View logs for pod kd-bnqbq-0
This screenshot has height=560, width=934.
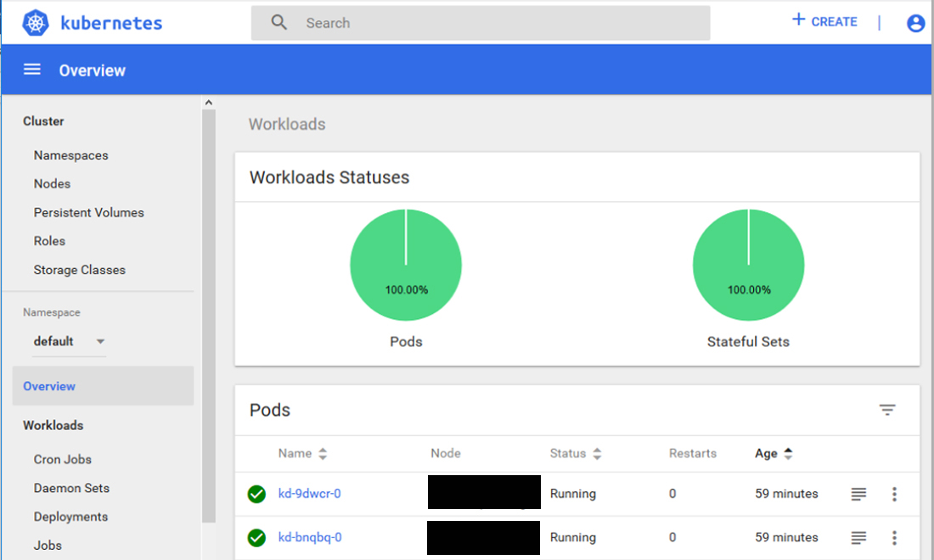point(858,537)
